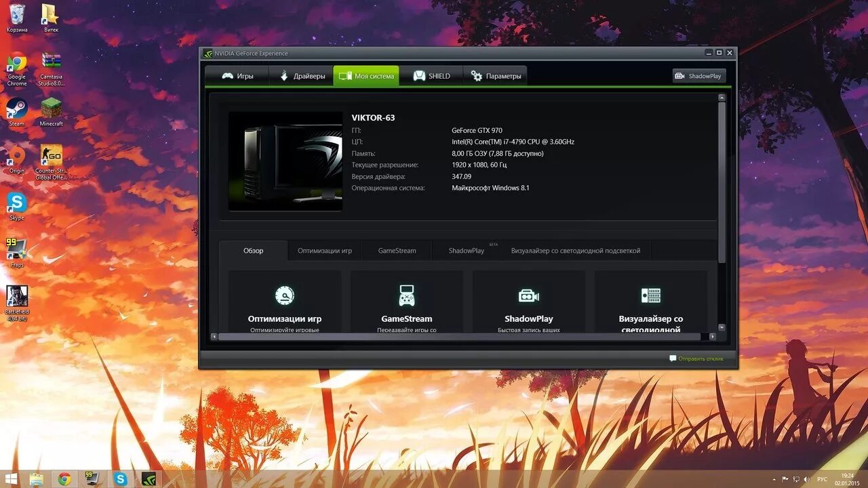Viewport: 868px width, 488px height.
Task: Open the SHIELD tab
Action: point(431,76)
